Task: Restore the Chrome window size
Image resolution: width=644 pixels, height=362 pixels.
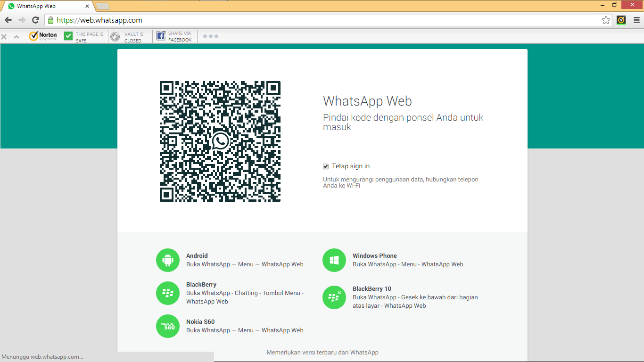Action: [615, 4]
